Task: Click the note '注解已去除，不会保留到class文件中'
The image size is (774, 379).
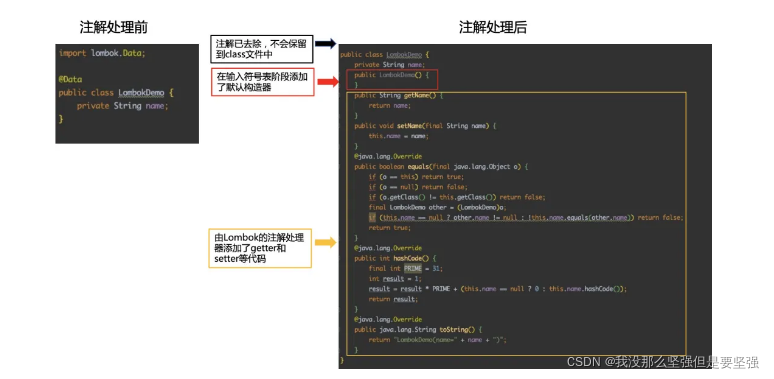Action: pyautogui.click(x=261, y=49)
